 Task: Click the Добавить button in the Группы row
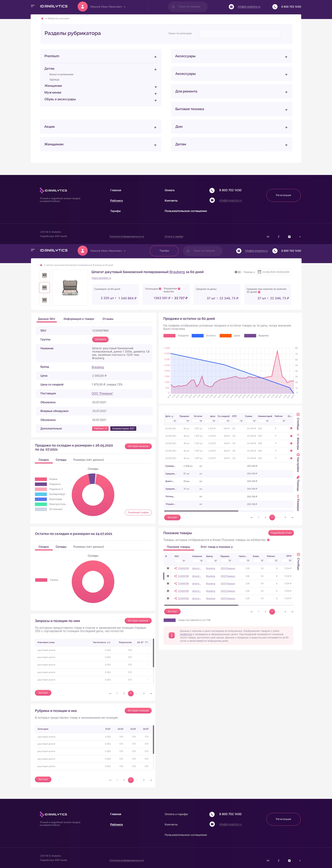(100, 339)
